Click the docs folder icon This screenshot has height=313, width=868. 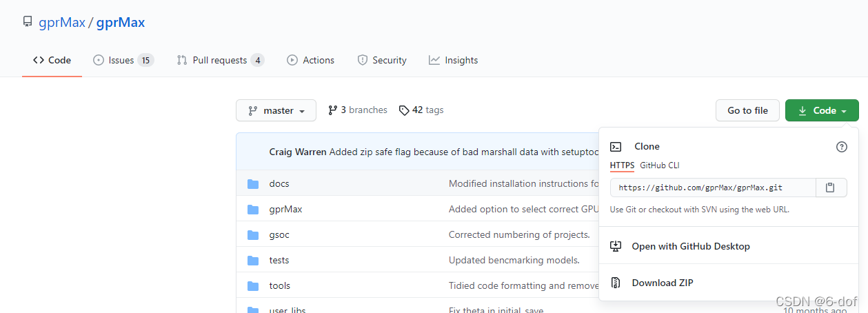253,184
